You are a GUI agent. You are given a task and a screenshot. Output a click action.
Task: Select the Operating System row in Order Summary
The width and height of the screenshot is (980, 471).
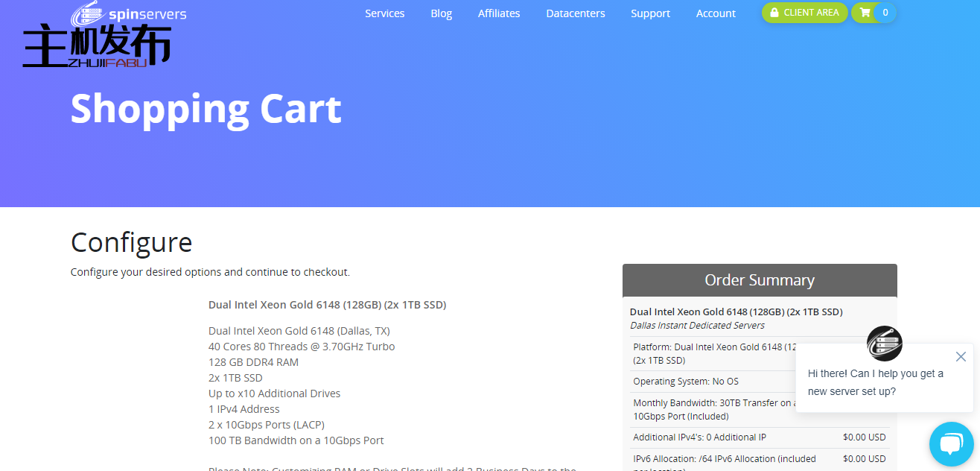click(685, 381)
